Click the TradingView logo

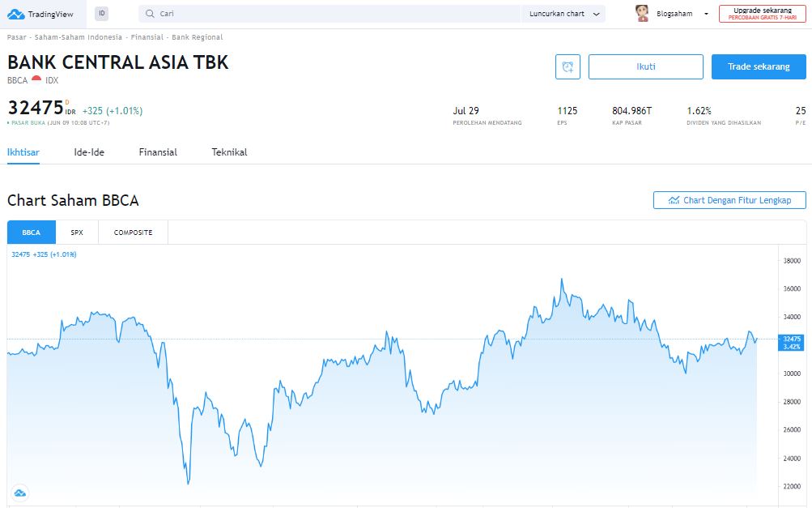tap(40, 14)
